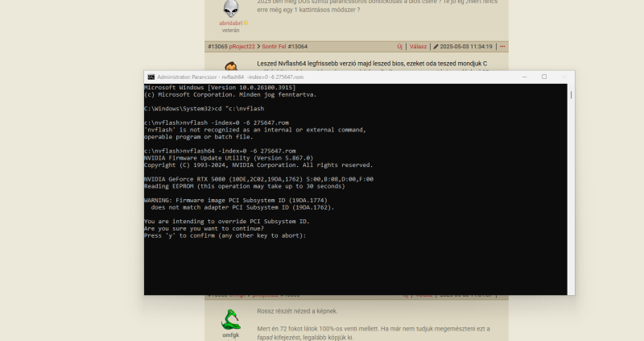644x341 pixels.
Task: Click the Új link on post #13065
Action: pyautogui.click(x=399, y=47)
